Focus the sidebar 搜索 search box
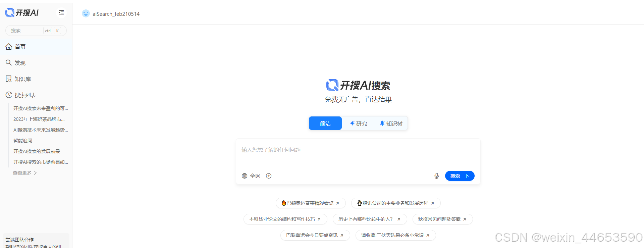The height and width of the screenshot is (248, 644). tap(36, 31)
